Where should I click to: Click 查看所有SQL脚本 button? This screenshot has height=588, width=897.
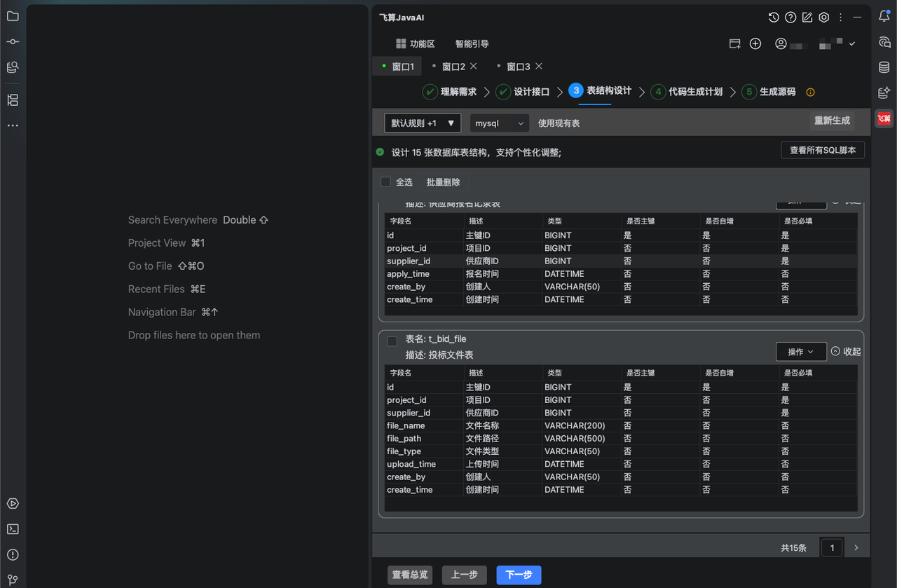[823, 150]
